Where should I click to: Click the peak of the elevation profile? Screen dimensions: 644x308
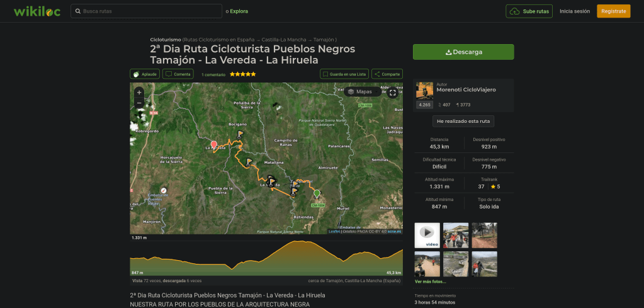(x=303, y=242)
